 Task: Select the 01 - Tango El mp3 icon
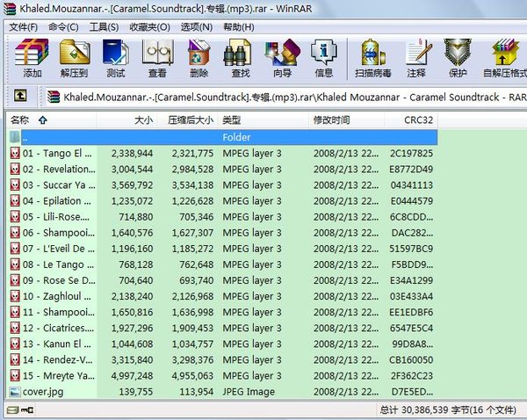(15, 154)
